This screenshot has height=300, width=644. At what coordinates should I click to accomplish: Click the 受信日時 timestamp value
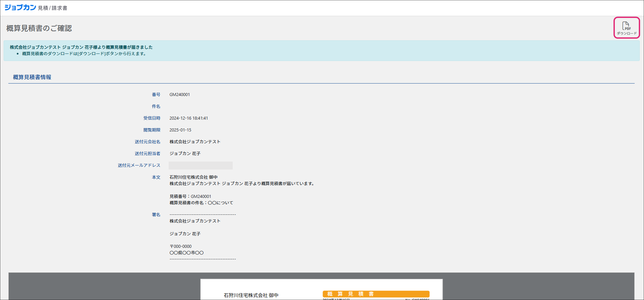click(x=189, y=118)
